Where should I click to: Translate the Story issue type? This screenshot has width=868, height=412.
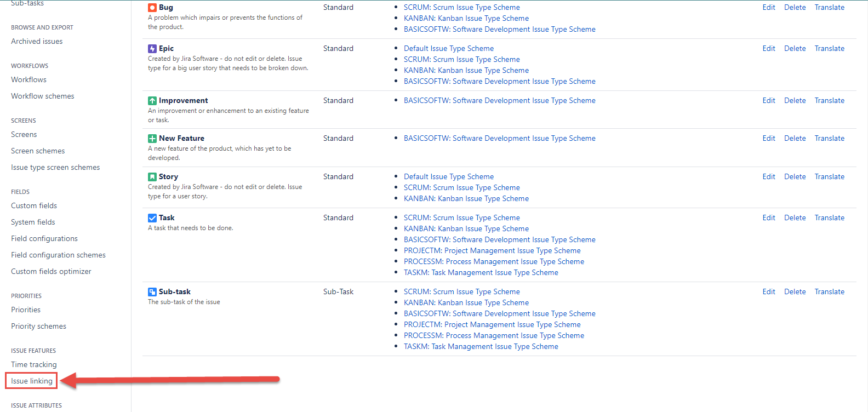tap(829, 177)
